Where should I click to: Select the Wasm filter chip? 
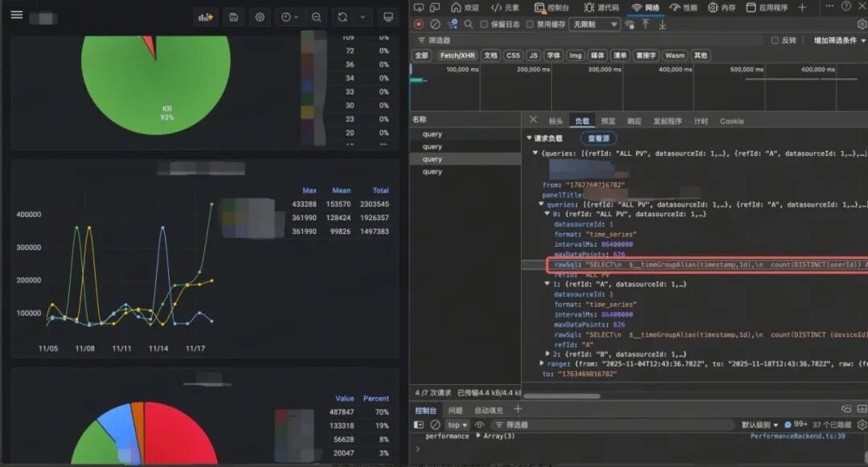pyautogui.click(x=675, y=55)
